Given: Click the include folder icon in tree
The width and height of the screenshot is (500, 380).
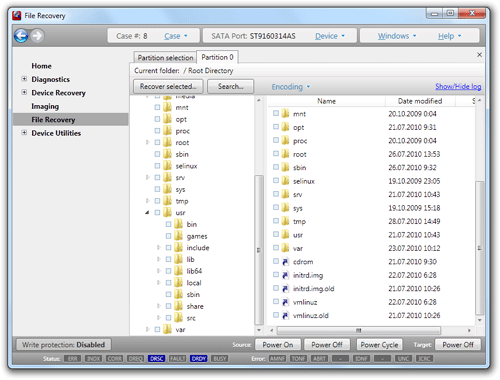Looking at the screenshot, I should (179, 248).
